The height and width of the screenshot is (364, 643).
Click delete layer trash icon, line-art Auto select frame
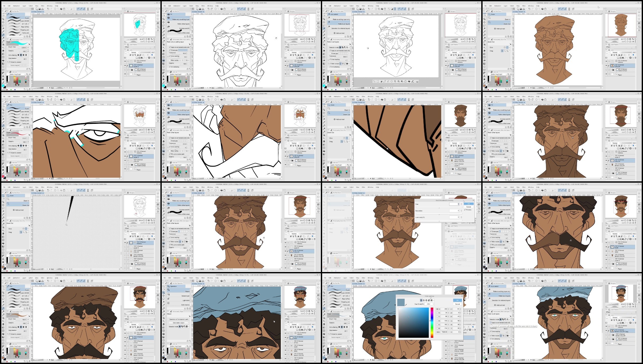pos(475,58)
